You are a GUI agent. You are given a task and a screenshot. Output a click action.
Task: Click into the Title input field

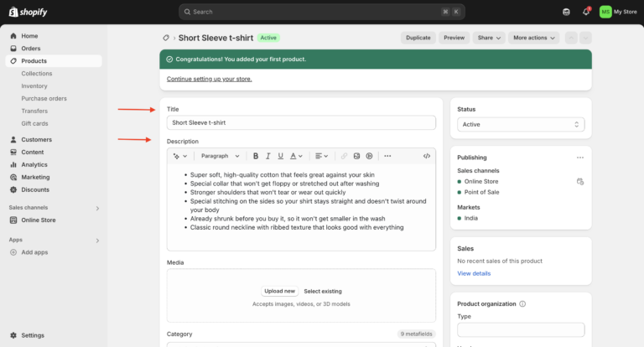click(301, 122)
